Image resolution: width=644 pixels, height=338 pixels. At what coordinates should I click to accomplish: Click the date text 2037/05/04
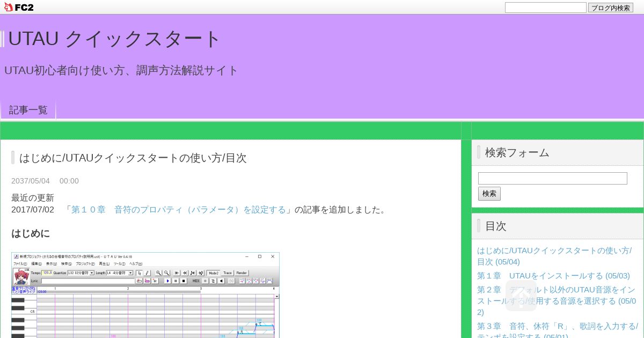(31, 181)
